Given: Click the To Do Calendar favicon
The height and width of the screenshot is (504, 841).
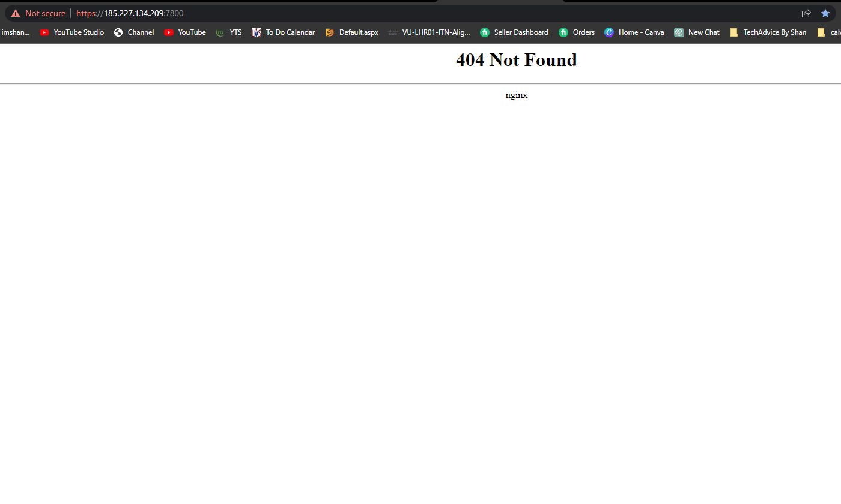Looking at the screenshot, I should (x=257, y=32).
